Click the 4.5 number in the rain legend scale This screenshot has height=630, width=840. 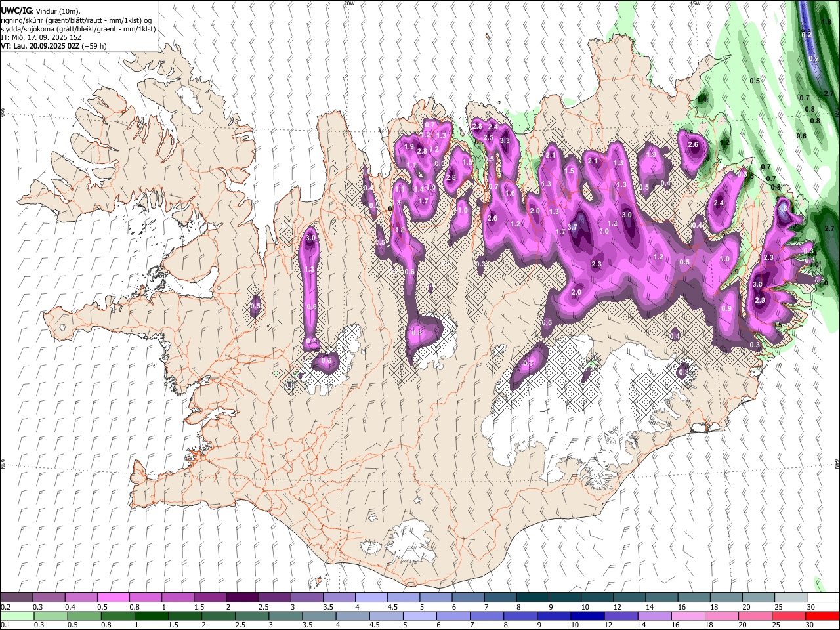375,625
